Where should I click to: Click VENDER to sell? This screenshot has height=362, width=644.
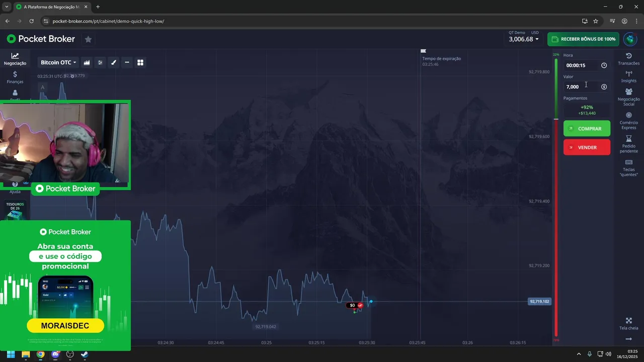587,147
